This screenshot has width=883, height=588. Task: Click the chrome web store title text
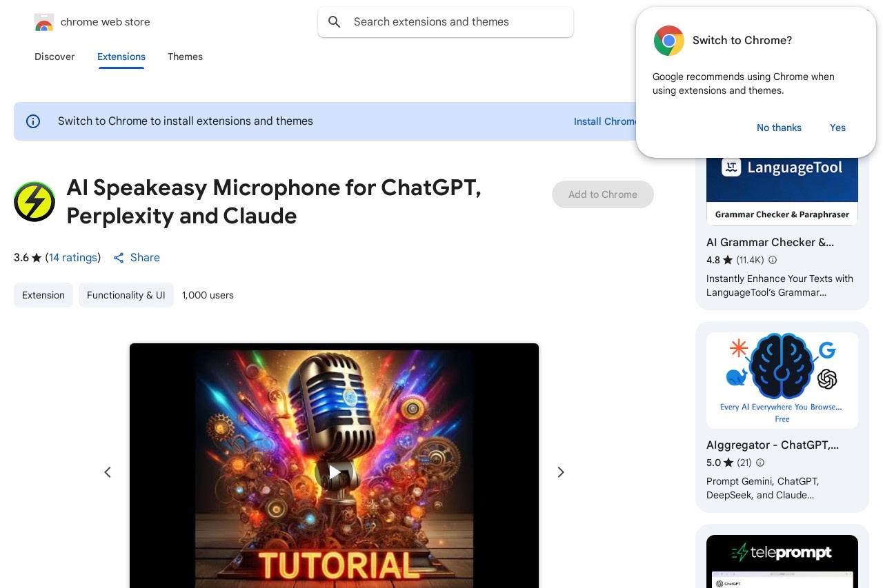tap(106, 22)
